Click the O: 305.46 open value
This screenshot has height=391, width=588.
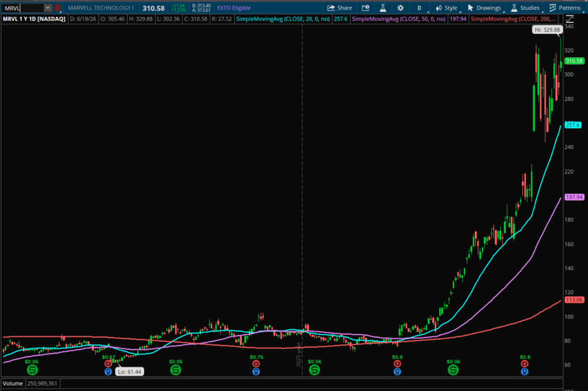click(112, 19)
